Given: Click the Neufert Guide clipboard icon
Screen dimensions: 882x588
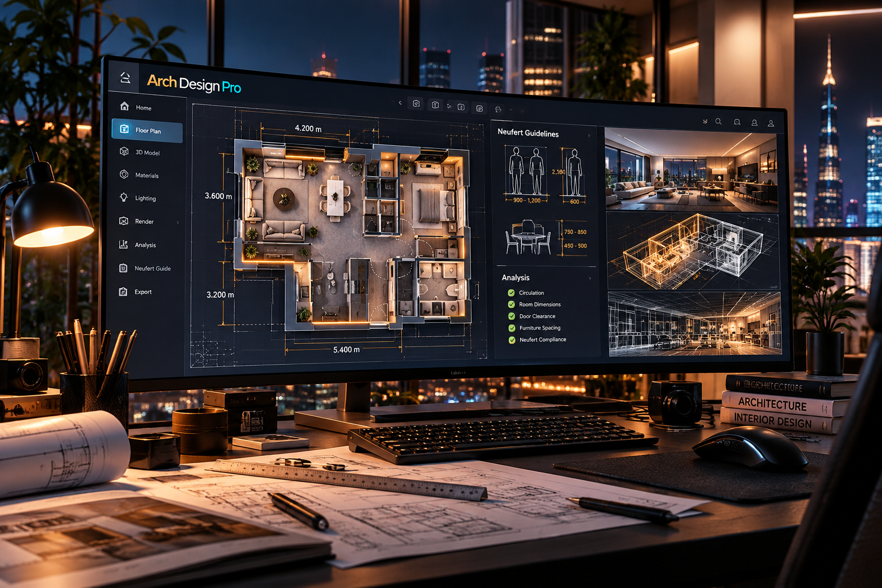Looking at the screenshot, I should pyautogui.click(x=123, y=268).
